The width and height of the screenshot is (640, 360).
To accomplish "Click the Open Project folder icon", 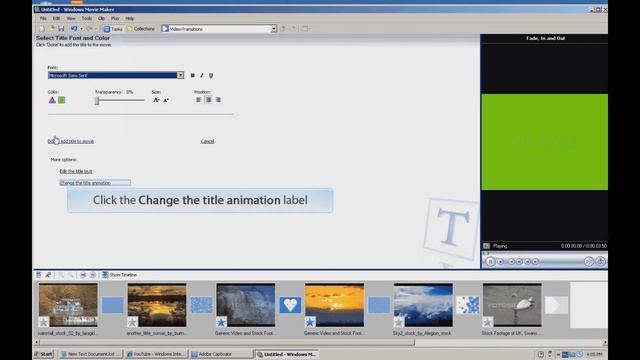I will pos(51,29).
